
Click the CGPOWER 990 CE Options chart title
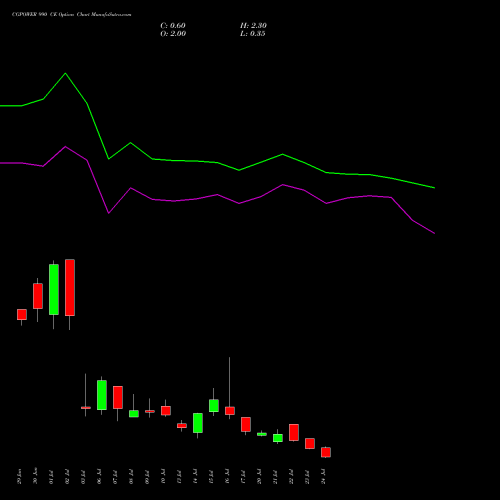tap(71, 14)
